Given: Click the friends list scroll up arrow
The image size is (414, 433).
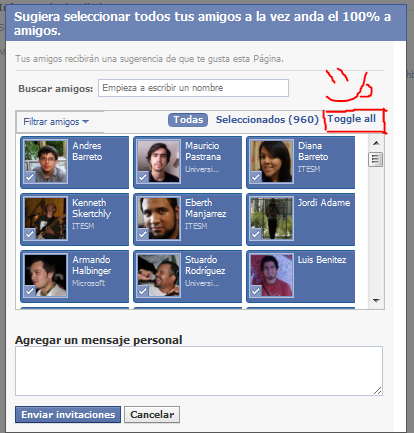Looking at the screenshot, I should coord(376,143).
